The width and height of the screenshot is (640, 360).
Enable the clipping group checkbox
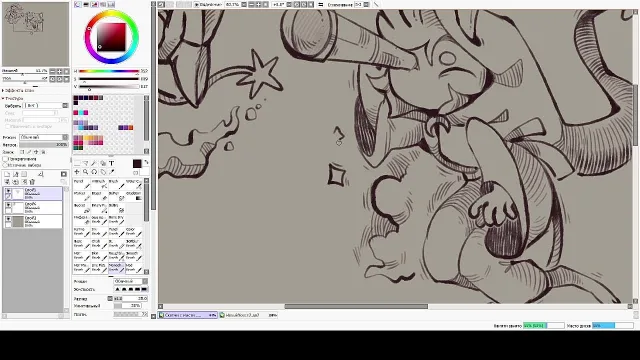(x=5, y=159)
